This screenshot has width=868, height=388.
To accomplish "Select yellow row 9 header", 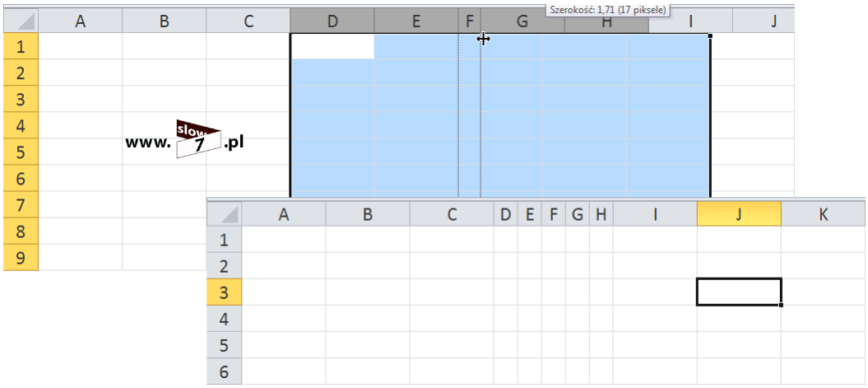I will [21, 257].
